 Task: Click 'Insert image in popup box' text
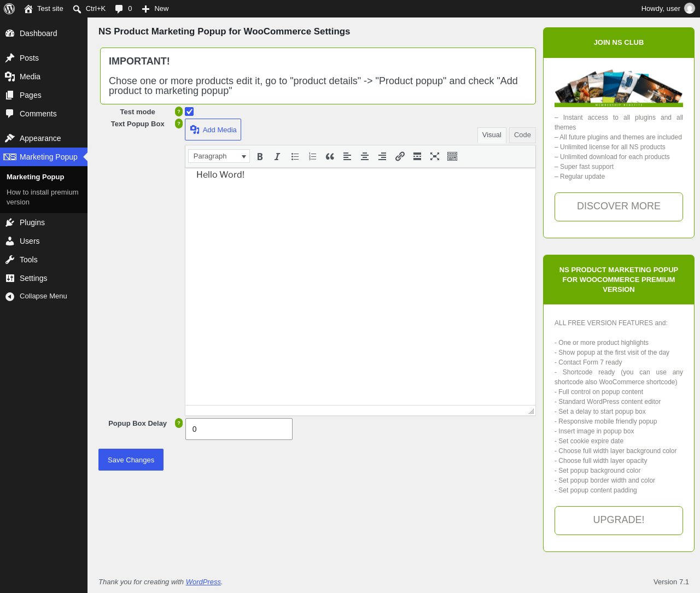[x=594, y=431]
